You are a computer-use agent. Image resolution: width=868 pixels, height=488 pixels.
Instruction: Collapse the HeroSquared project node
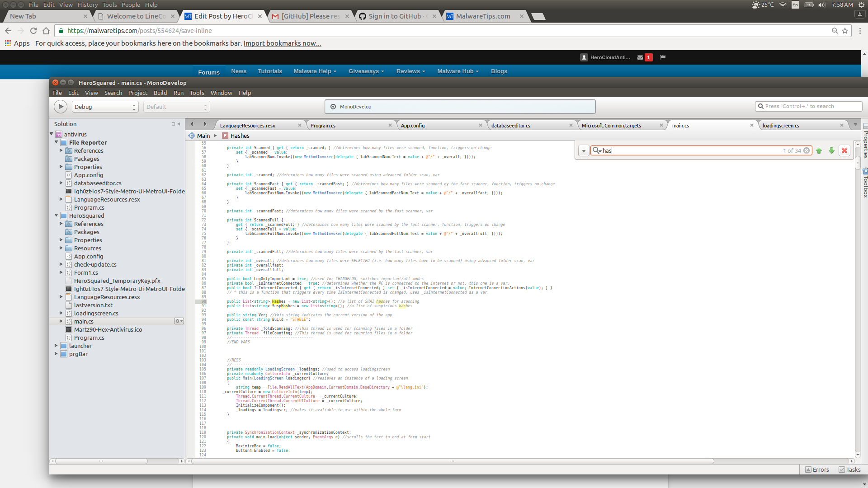56,216
